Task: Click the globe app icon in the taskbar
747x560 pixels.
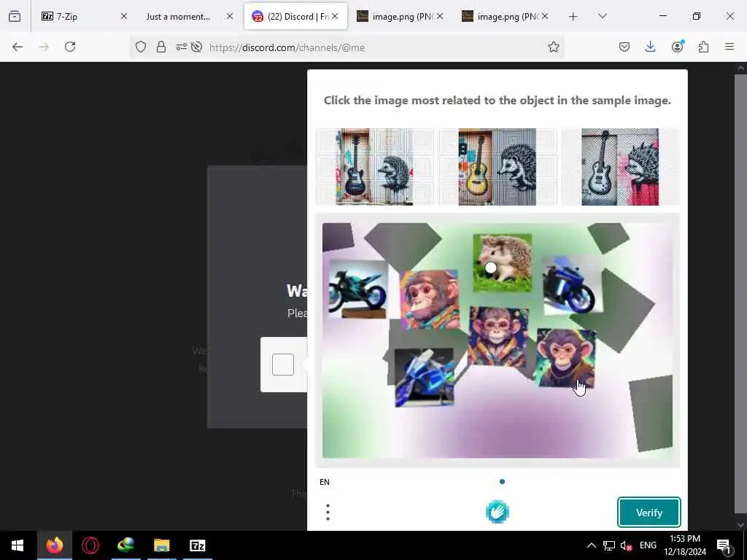Action: (x=125, y=545)
